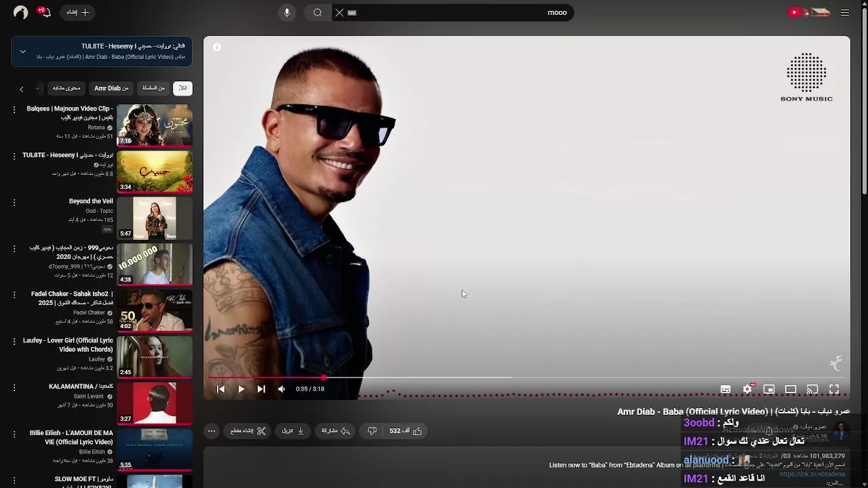Open the Create (إنشاء) button
This screenshot has width=868, height=488.
tap(78, 12)
